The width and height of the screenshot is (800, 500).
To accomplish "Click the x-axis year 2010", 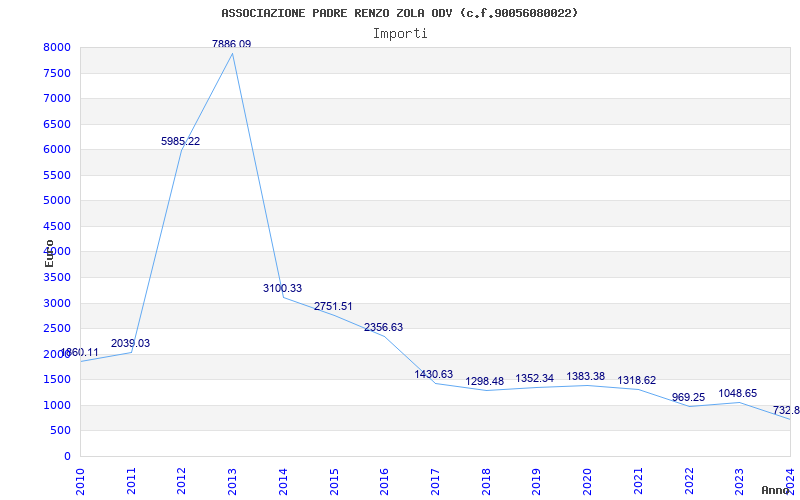I will 81,482.
